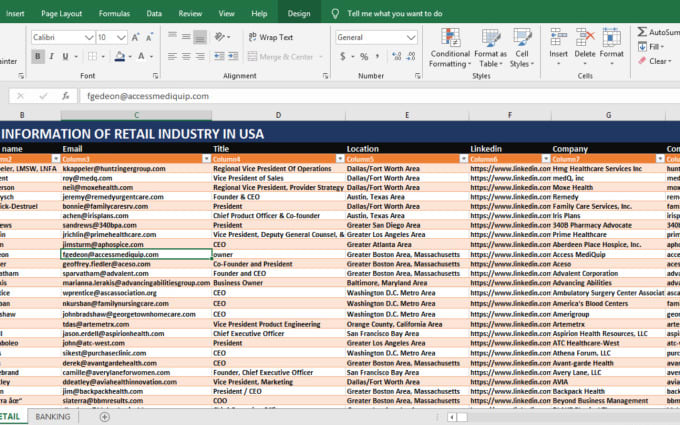680x425 pixels.
Task: Align text to bottom
Action: point(200,37)
